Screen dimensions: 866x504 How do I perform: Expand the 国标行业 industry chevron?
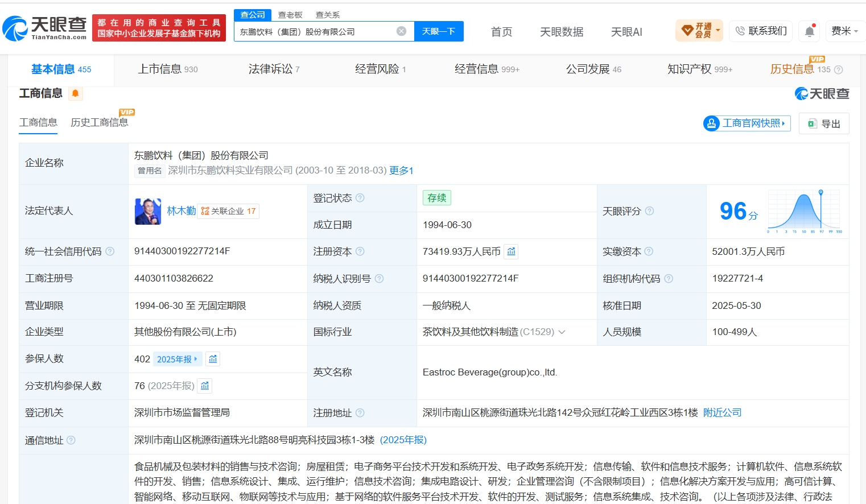click(x=562, y=332)
